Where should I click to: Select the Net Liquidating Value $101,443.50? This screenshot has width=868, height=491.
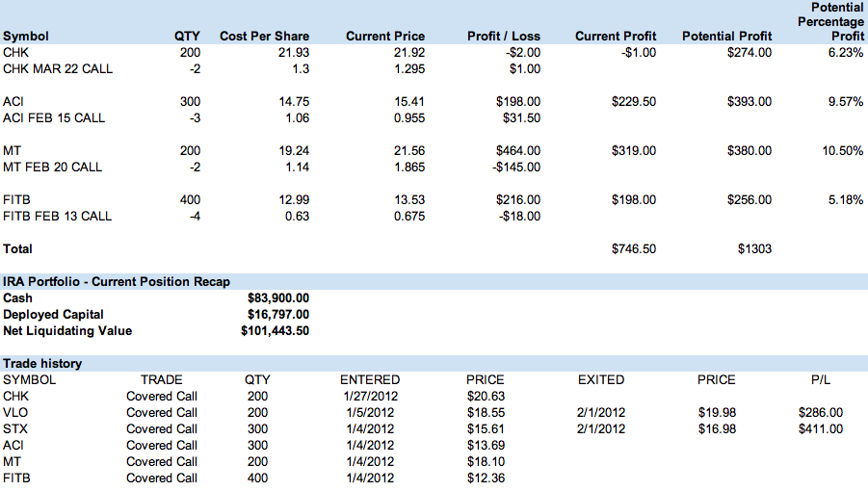(275, 331)
